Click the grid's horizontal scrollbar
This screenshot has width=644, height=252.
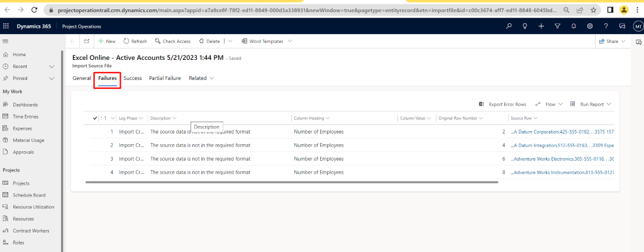tap(289, 183)
